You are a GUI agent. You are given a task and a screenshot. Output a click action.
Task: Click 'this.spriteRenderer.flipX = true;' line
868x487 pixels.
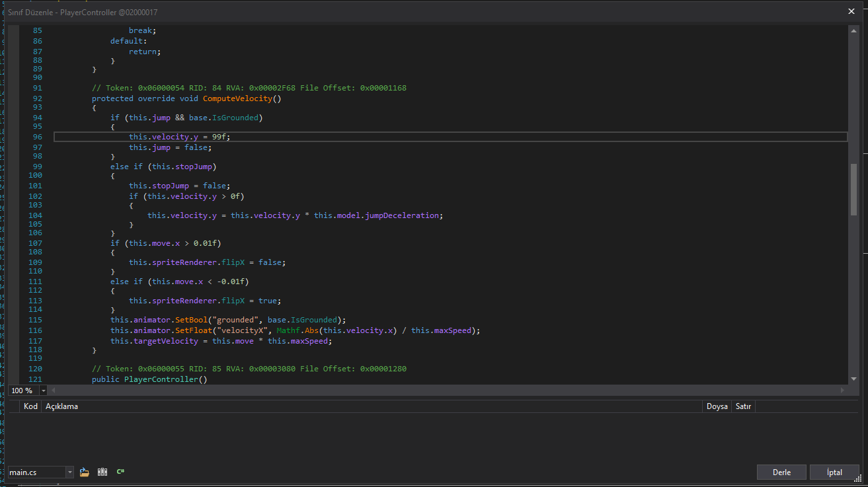206,301
